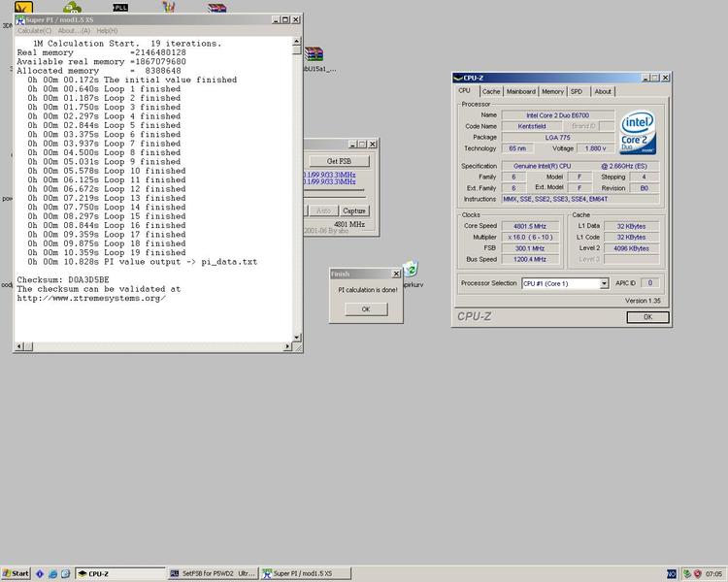Click the Name field Intel Core 2 Duo E6700

click(x=557, y=115)
